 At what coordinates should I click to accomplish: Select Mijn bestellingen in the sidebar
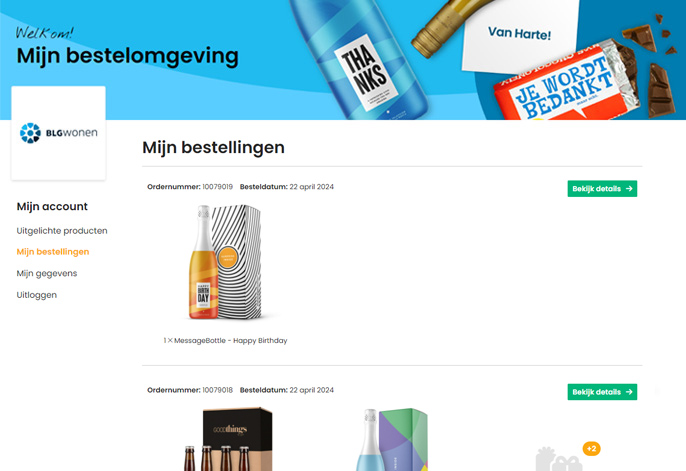[53, 252]
